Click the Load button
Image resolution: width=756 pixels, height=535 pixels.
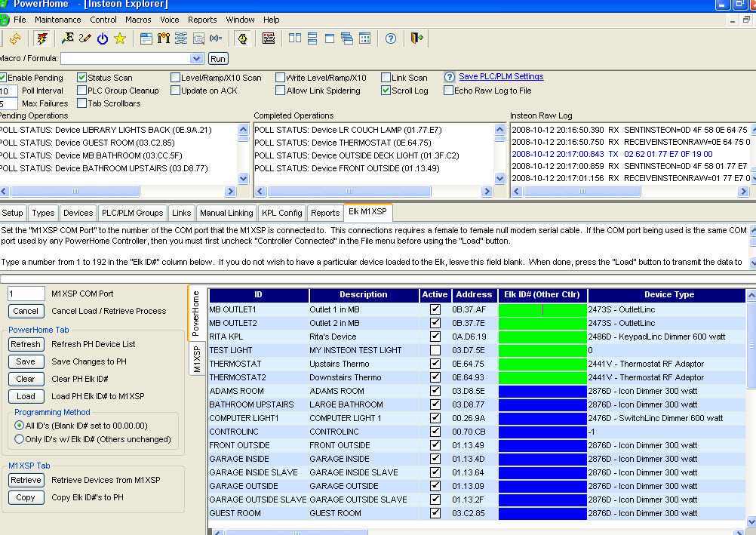coord(26,396)
